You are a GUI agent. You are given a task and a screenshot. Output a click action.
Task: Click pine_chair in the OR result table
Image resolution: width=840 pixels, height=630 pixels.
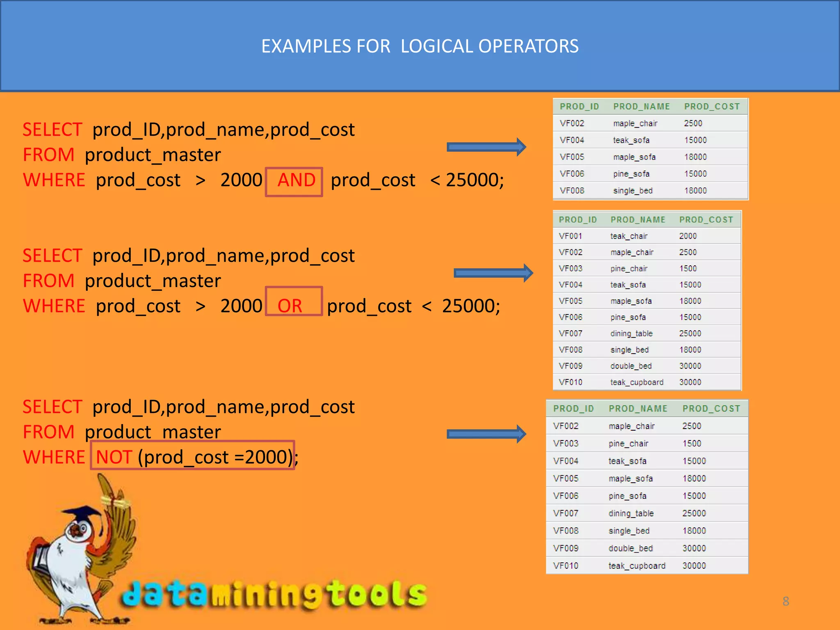tap(629, 269)
